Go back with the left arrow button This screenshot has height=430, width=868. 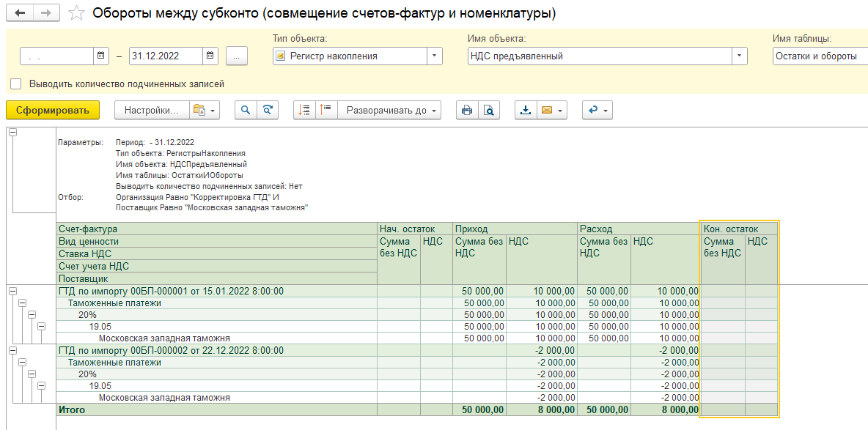tap(20, 12)
